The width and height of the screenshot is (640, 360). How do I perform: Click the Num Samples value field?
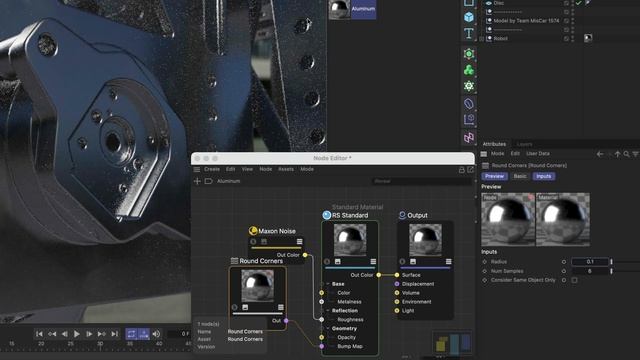click(x=590, y=271)
